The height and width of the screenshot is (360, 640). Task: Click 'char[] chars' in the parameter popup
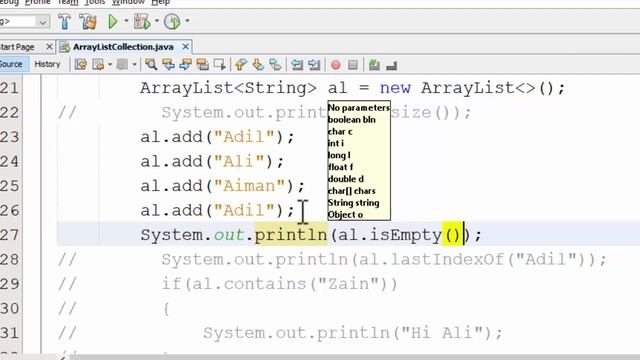point(351,191)
